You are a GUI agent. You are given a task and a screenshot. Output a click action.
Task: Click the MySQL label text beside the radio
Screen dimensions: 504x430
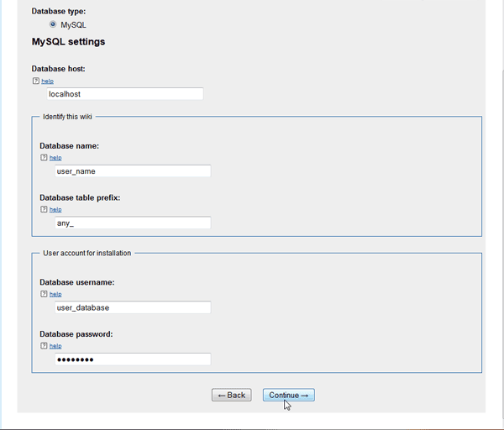(x=73, y=25)
